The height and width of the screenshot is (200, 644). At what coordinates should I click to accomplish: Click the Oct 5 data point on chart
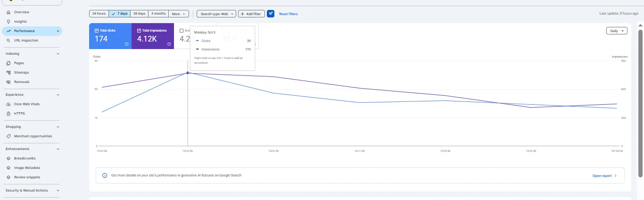(x=188, y=73)
